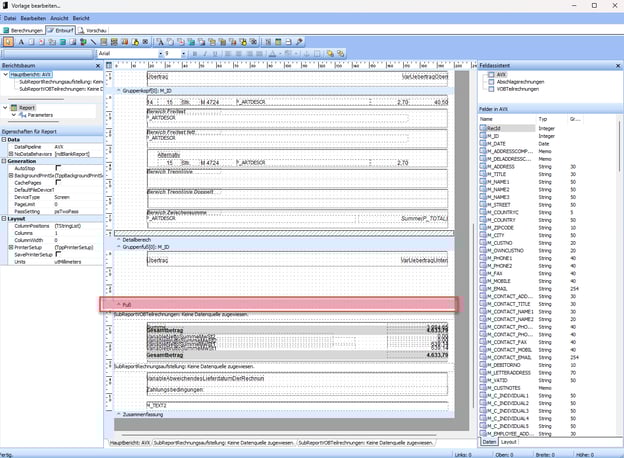Select the Layout tab in Feldassistent
The image size is (624, 458).
509,441
